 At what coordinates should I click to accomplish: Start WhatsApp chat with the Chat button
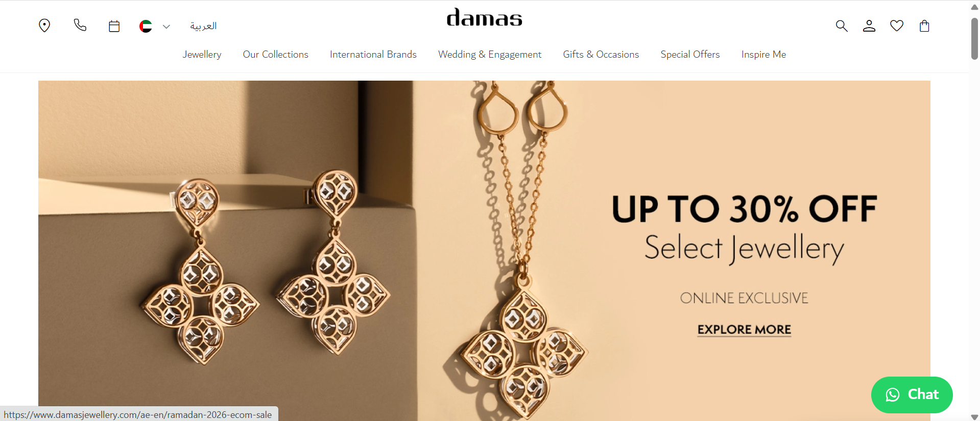tap(912, 394)
